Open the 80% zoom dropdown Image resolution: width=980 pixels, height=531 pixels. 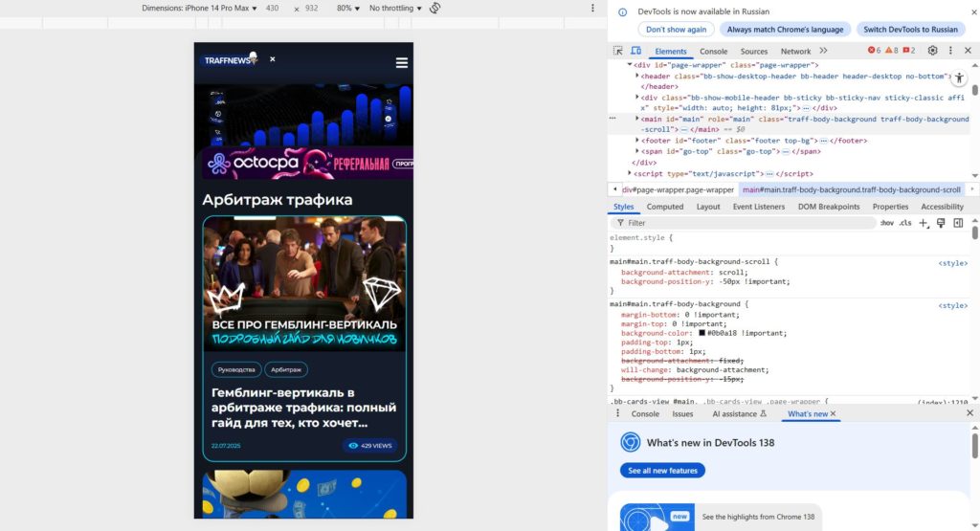pyautogui.click(x=348, y=8)
